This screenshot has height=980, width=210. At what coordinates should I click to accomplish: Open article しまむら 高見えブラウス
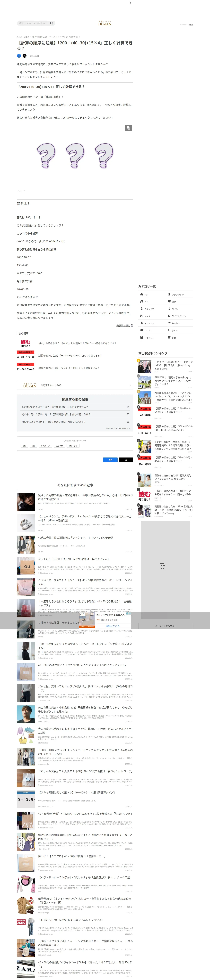(75, 927)
